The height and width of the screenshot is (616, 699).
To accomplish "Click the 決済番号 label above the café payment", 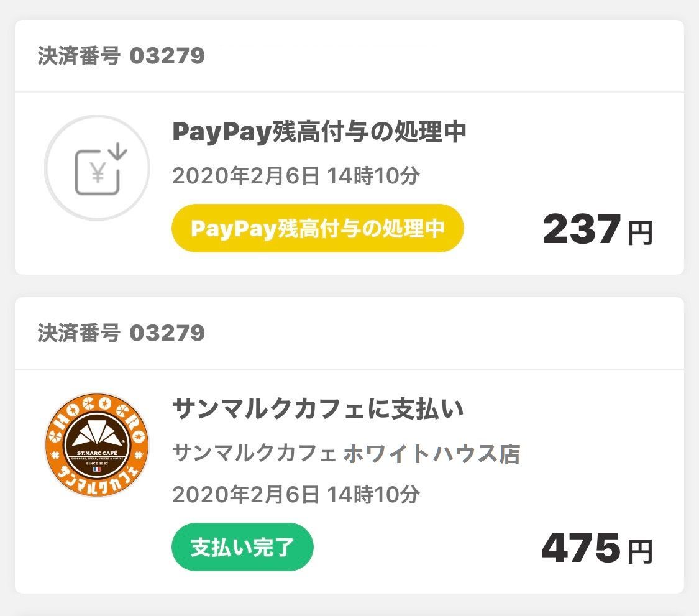I will (78, 333).
